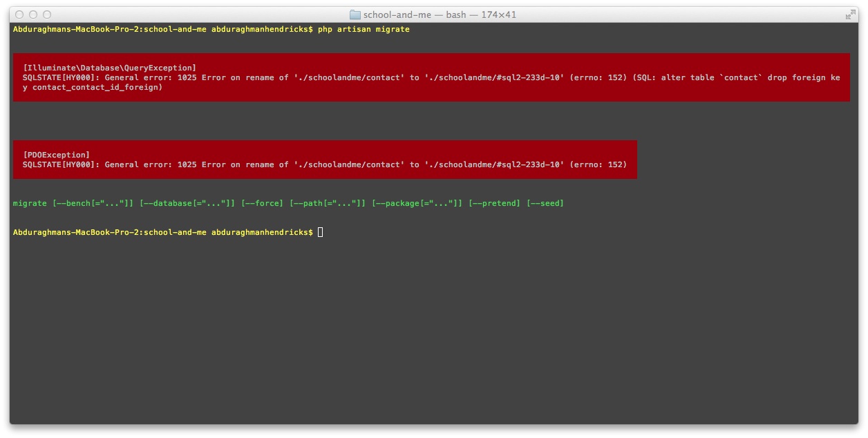Click the folder proxy icon in title bar
This screenshot has height=438, width=868.
[355, 15]
